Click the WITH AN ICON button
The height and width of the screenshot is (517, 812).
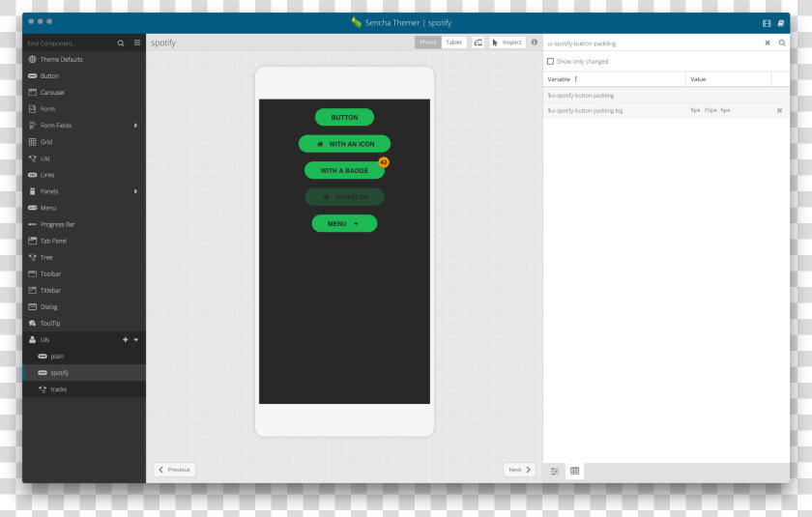344,144
